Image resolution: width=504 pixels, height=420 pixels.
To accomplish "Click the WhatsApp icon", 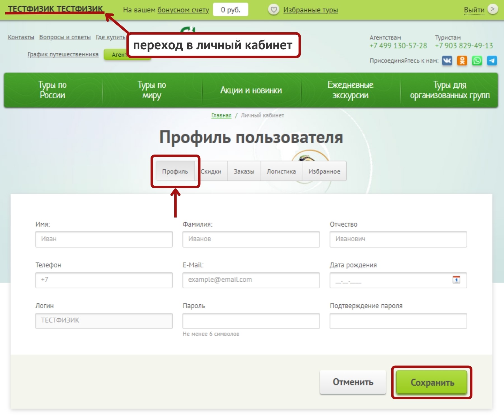I will tap(477, 61).
